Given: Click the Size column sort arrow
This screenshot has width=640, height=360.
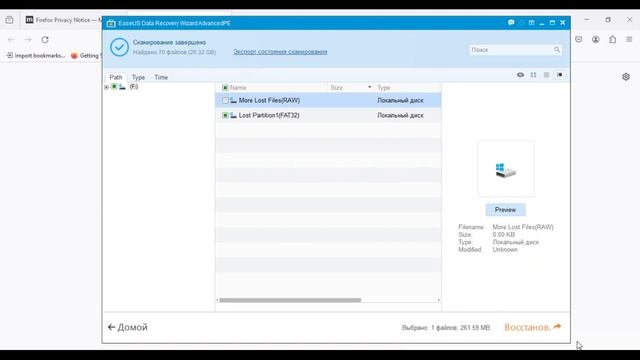Looking at the screenshot, I should coord(370,87).
